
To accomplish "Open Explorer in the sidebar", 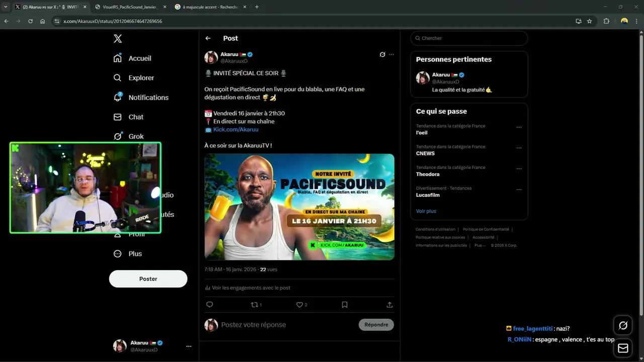I will click(134, 78).
